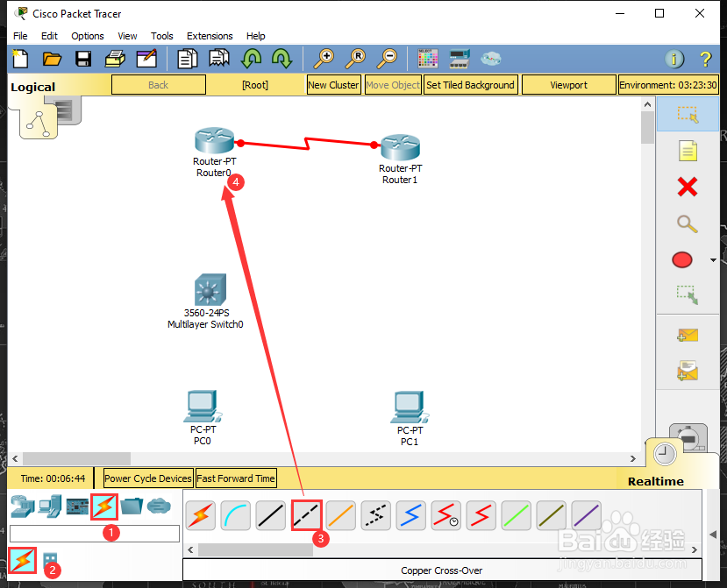Click the Environment time button
The height and width of the screenshot is (588, 727).
coord(668,85)
